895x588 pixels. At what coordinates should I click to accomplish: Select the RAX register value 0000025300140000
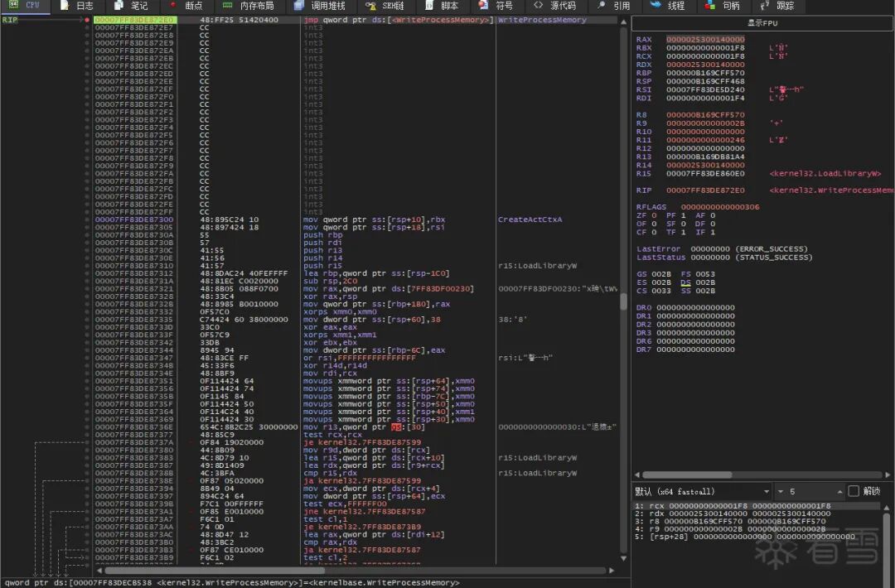click(705, 40)
